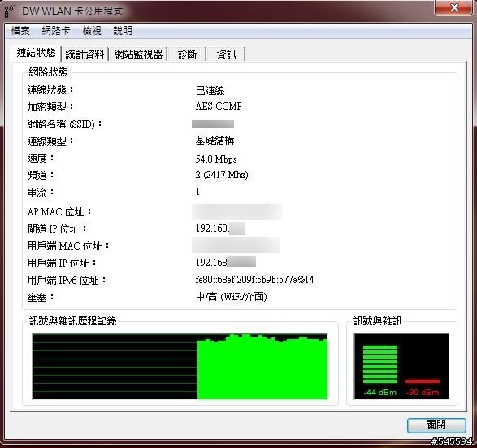The image size is (477, 448).
Task: Open the 網路卡 menu
Action: (x=56, y=31)
